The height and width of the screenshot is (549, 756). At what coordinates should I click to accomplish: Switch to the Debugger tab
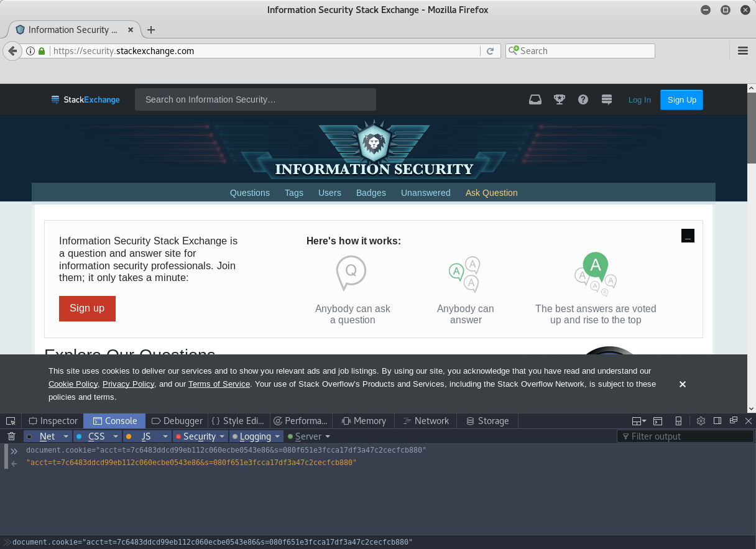pos(177,421)
